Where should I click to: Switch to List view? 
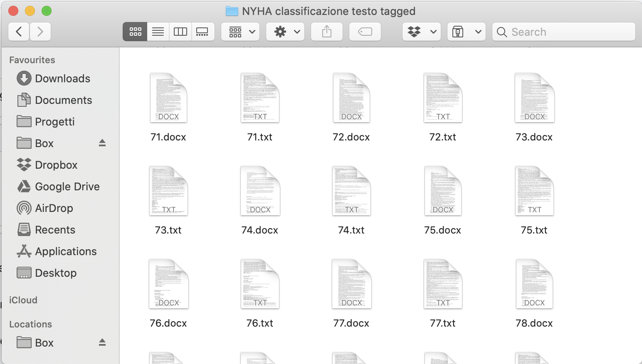(158, 31)
